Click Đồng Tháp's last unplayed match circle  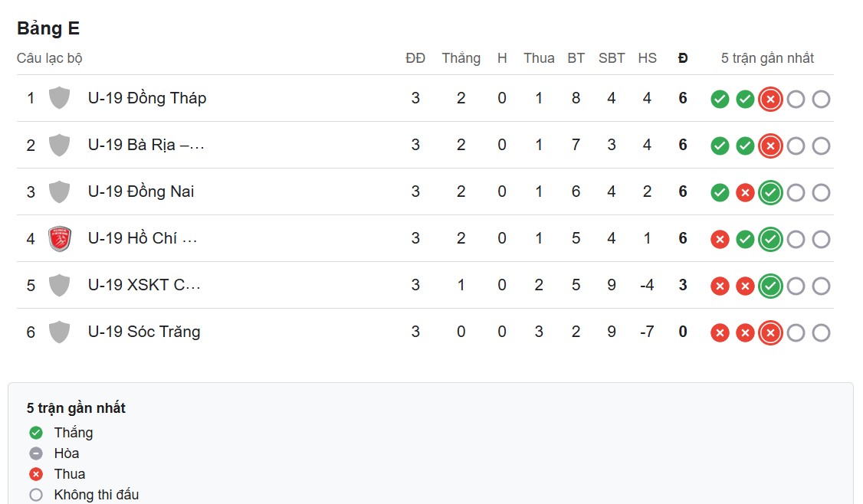(x=821, y=100)
